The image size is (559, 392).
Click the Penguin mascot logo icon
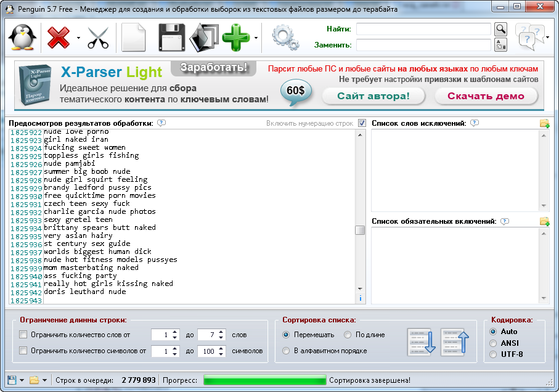[22, 37]
